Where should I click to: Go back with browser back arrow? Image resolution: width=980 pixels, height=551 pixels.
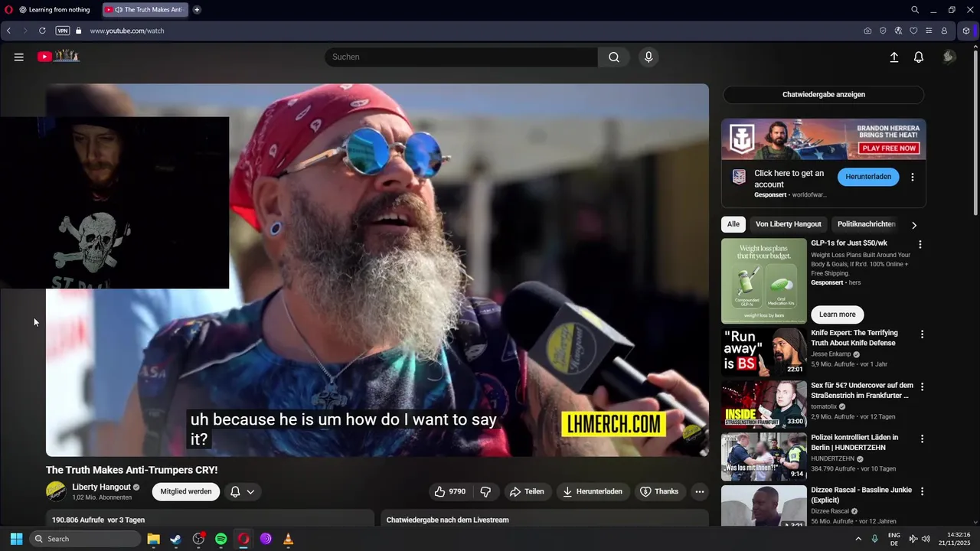point(8,31)
